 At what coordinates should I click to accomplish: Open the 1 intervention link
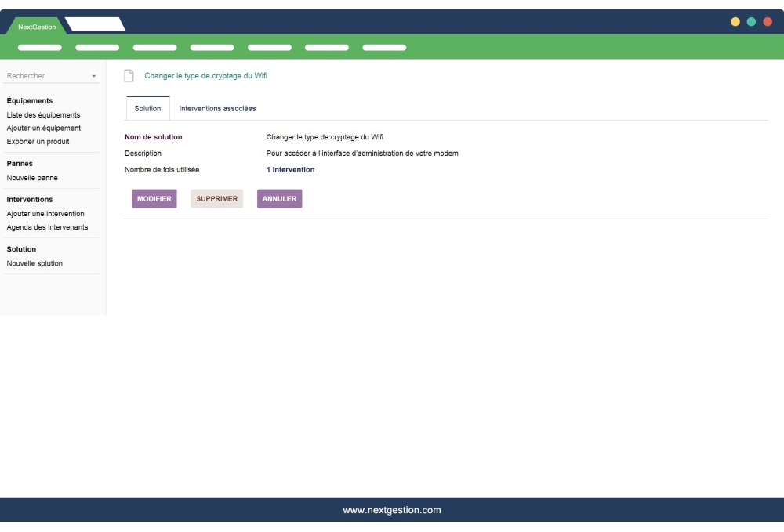click(x=290, y=169)
